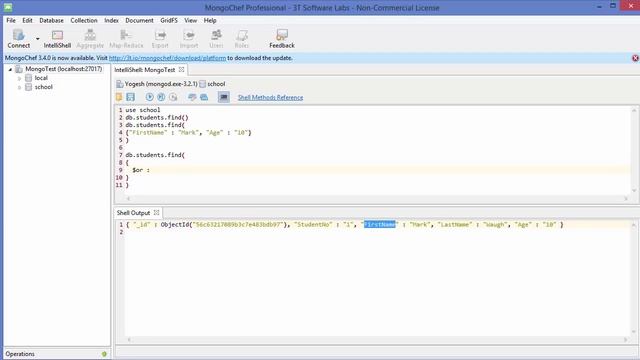Click the speech-bubble icon left of cloud icon
The width and height of the screenshot is (640, 360).
click(x=192, y=97)
